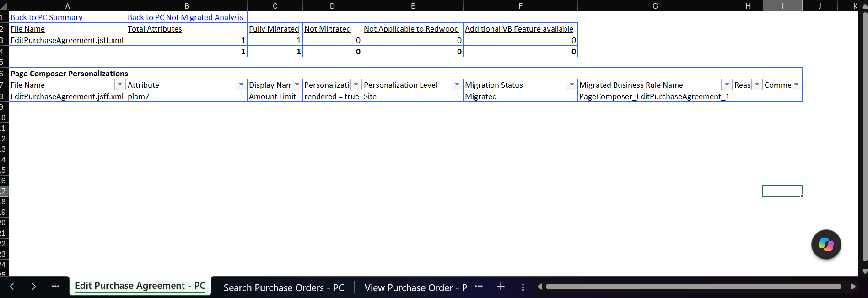
Task: Select column A header
Action: (67, 6)
